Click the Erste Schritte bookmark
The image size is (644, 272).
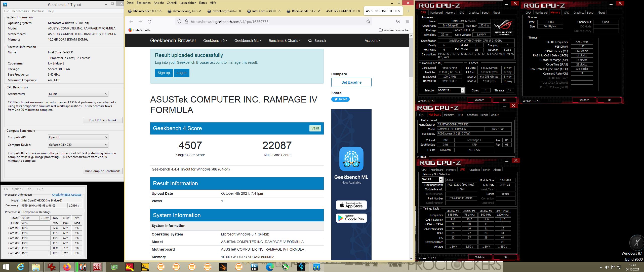tap(139, 30)
